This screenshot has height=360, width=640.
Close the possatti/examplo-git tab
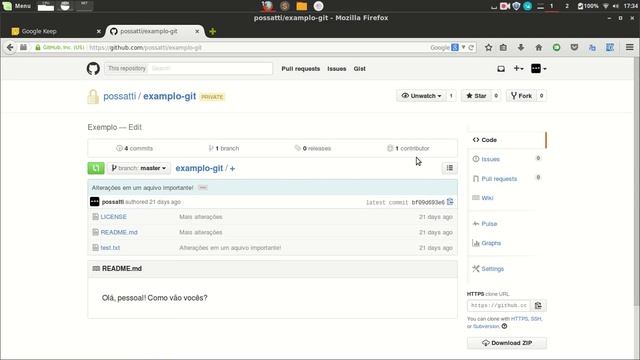click(x=197, y=31)
